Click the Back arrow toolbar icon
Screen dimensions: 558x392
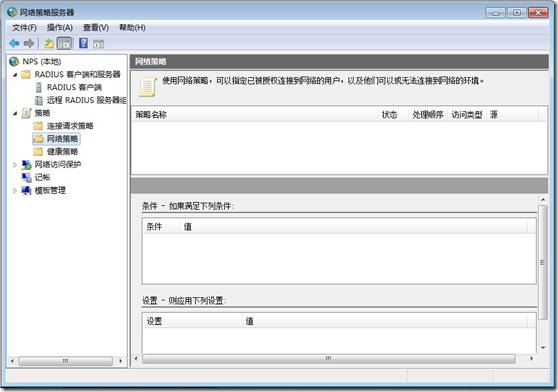tap(14, 43)
